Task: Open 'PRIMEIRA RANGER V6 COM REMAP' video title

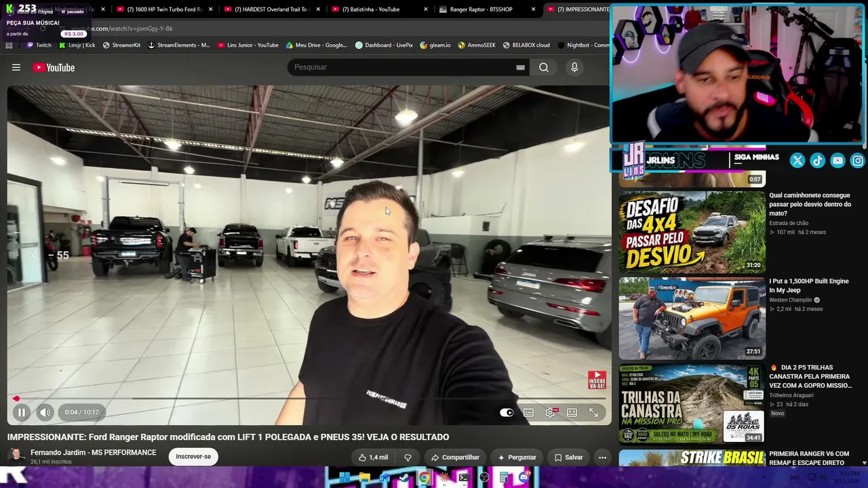Action: coord(809,458)
